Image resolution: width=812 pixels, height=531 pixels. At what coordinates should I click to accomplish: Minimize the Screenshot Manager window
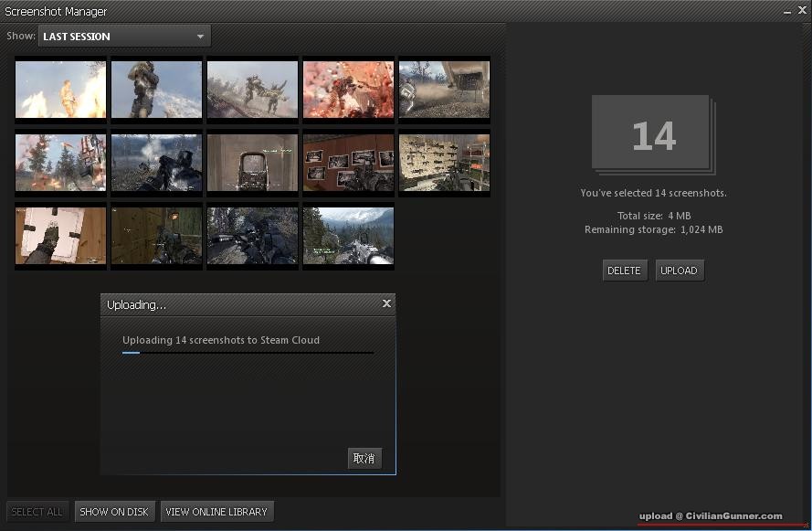[788, 11]
